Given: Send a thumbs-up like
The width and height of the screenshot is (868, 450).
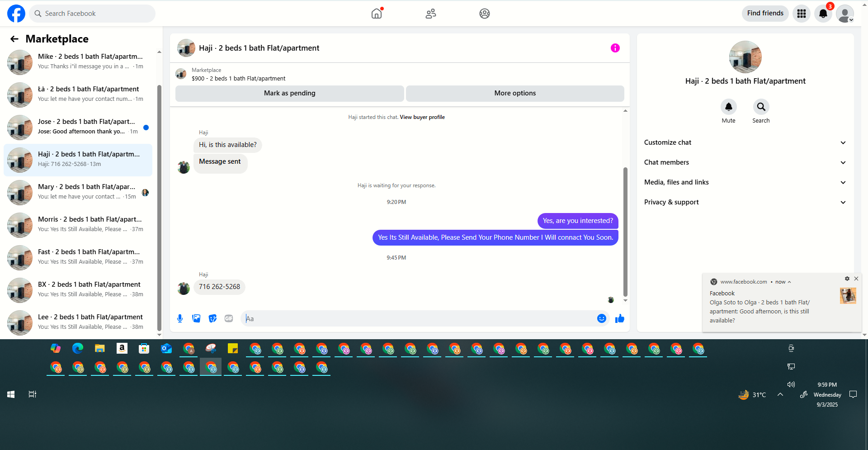Looking at the screenshot, I should 620,318.
